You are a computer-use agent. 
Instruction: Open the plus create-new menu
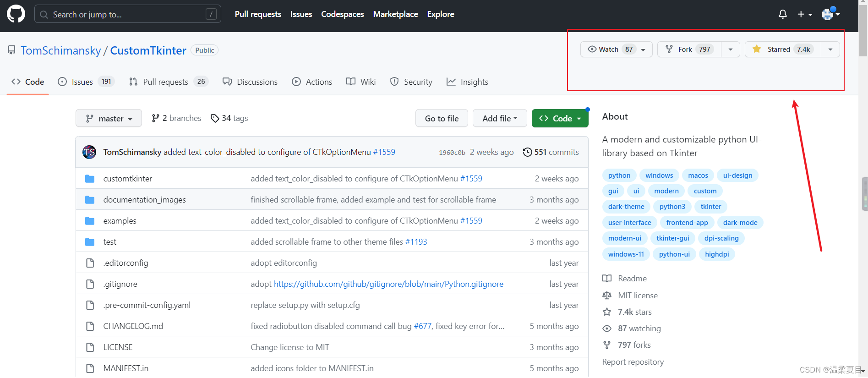click(805, 14)
